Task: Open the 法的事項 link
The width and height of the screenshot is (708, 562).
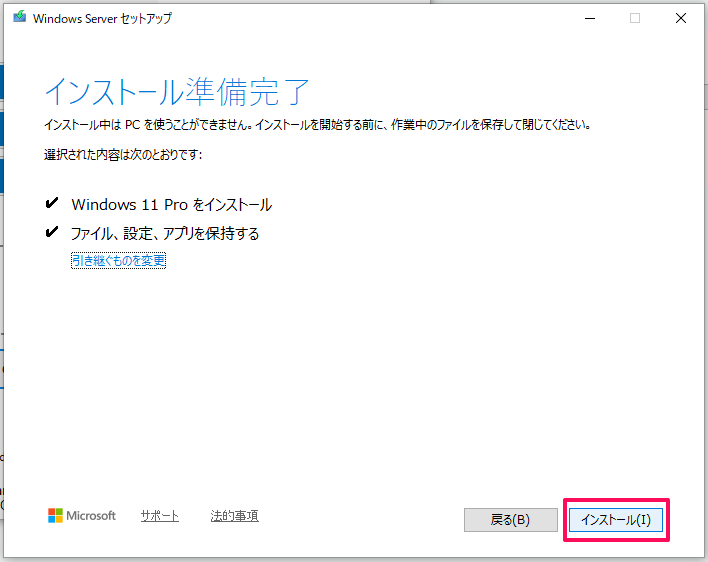Action: pos(234,516)
